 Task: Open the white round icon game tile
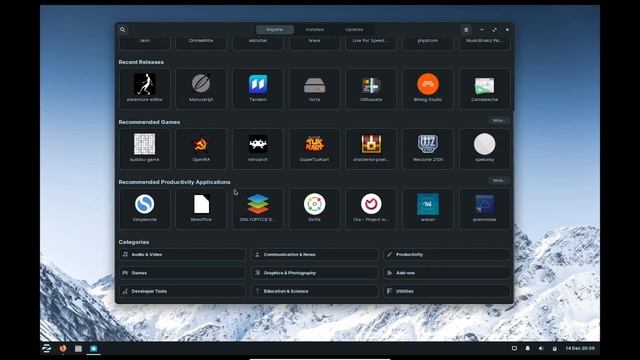[x=484, y=149]
